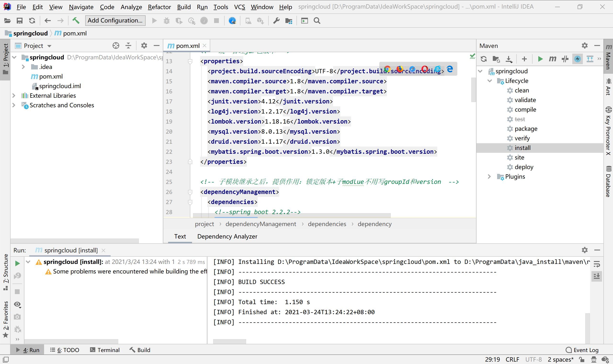Click the Run console horizontal scrollbar
Image resolution: width=613 pixels, height=364 pixels.
coord(229,341)
